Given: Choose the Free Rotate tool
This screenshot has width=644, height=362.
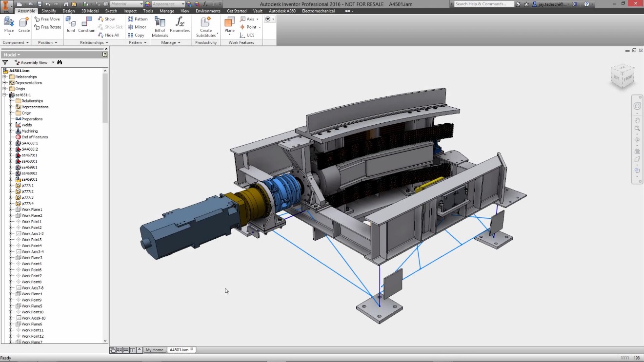Looking at the screenshot, I should tap(48, 27).
